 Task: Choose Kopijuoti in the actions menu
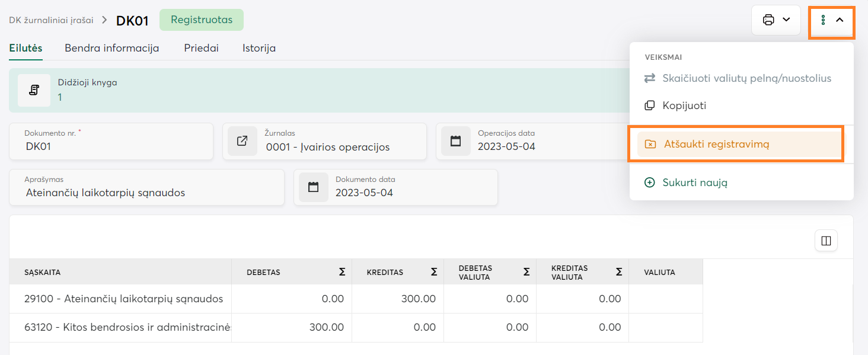(x=684, y=105)
